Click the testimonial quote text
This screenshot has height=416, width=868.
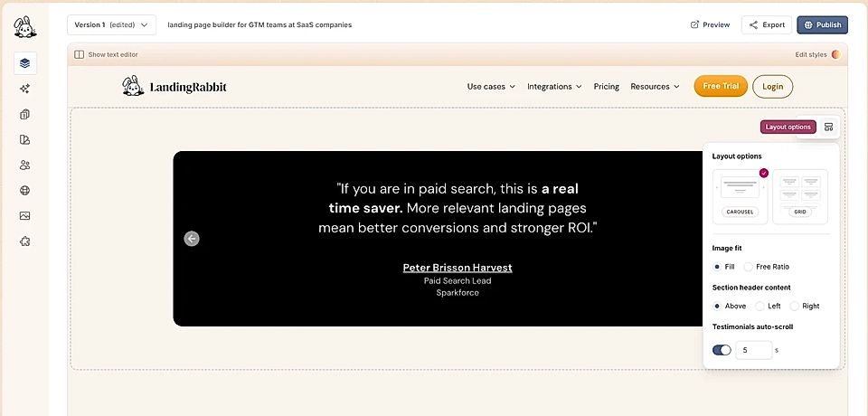click(458, 208)
